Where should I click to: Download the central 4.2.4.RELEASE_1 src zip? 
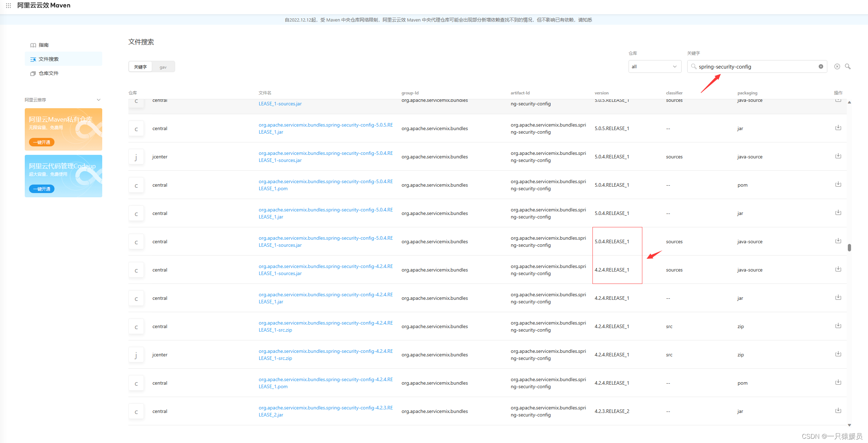(x=838, y=326)
